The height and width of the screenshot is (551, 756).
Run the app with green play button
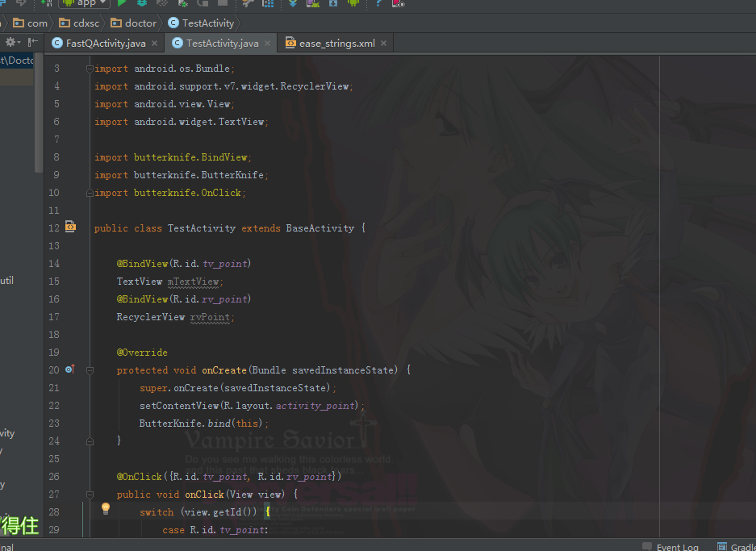(122, 3)
